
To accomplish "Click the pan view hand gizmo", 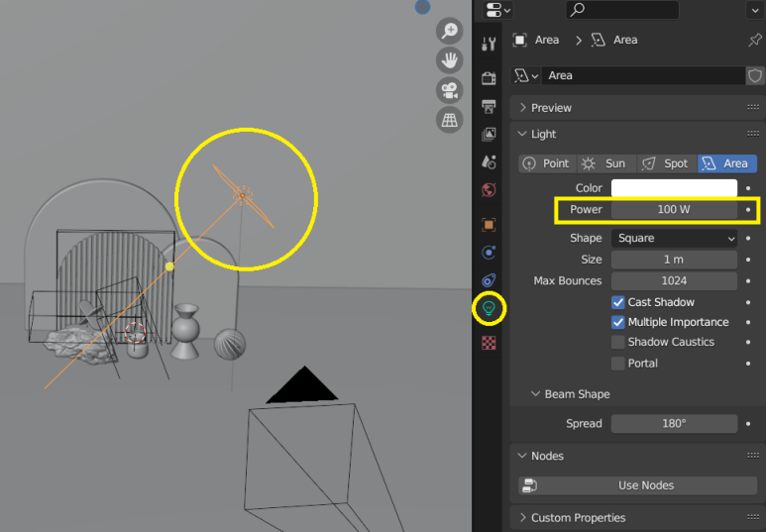I will coord(450,60).
